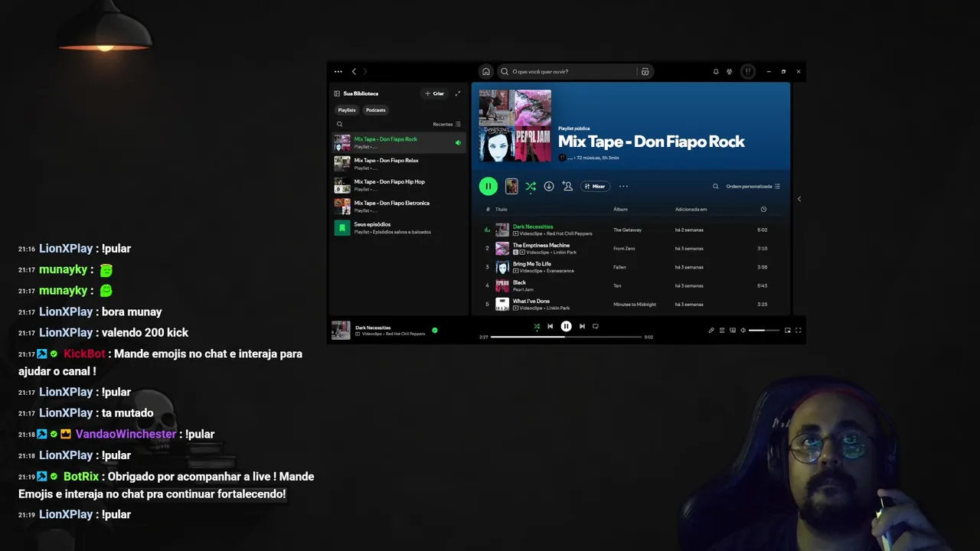The image size is (980, 551).
Task: Open the miniplayer icon
Action: click(788, 331)
